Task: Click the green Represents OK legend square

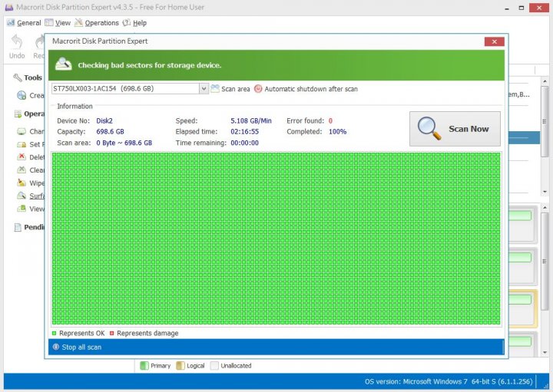Action: click(x=54, y=333)
